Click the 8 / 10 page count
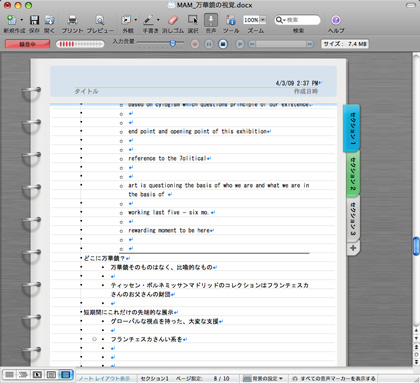420x383 pixels. coord(222,379)
